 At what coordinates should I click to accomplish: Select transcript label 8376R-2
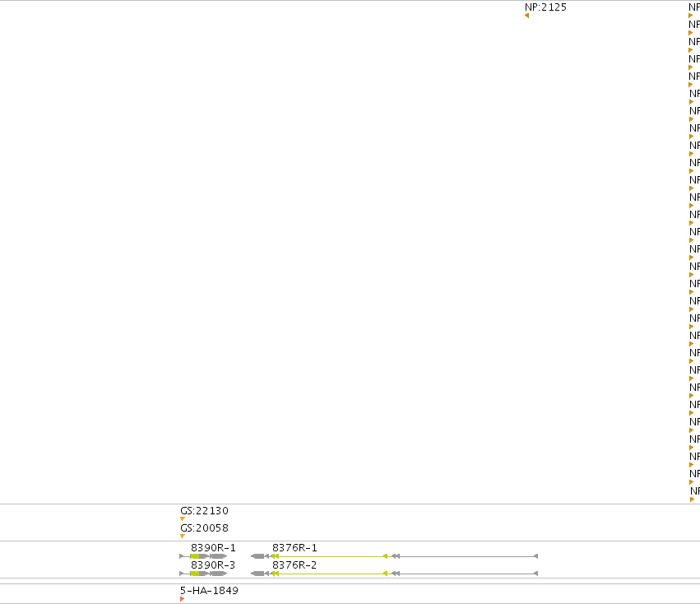[x=294, y=565]
